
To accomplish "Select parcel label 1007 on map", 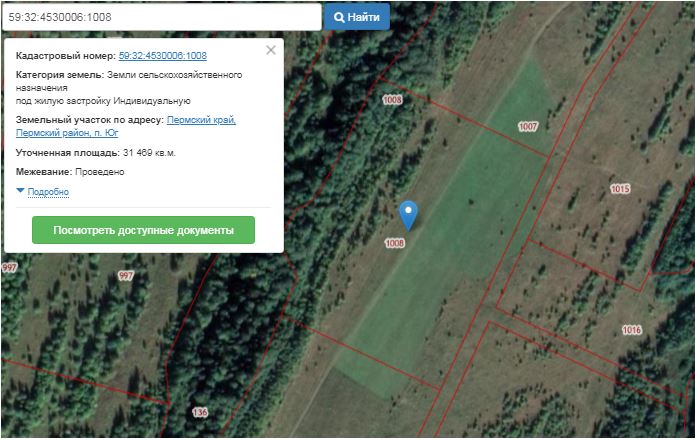I will click(x=528, y=127).
